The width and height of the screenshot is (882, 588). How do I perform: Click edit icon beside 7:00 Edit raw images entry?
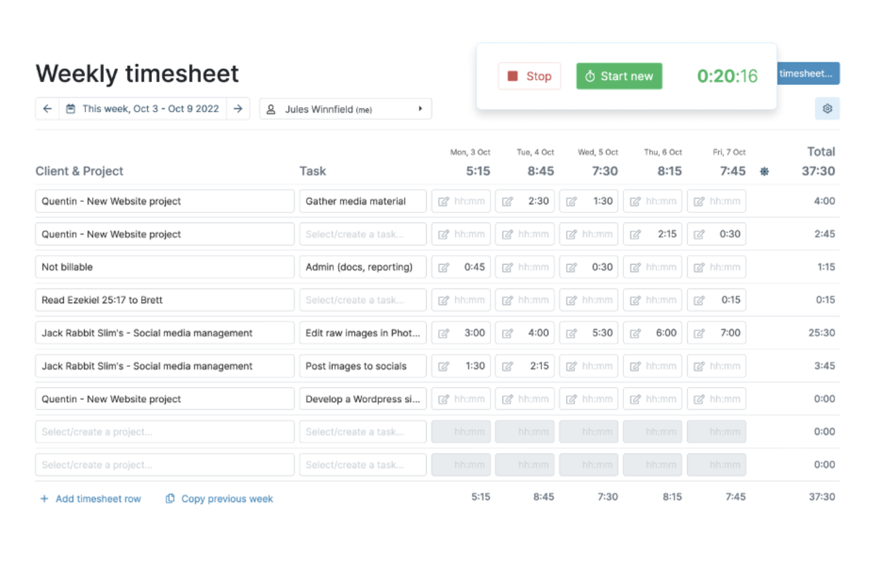click(699, 333)
